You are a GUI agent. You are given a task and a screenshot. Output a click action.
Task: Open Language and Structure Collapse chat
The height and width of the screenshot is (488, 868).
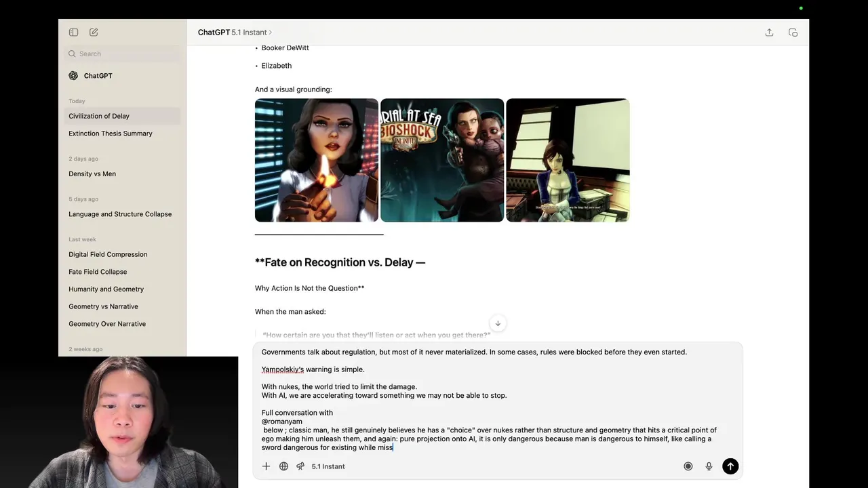point(123,214)
